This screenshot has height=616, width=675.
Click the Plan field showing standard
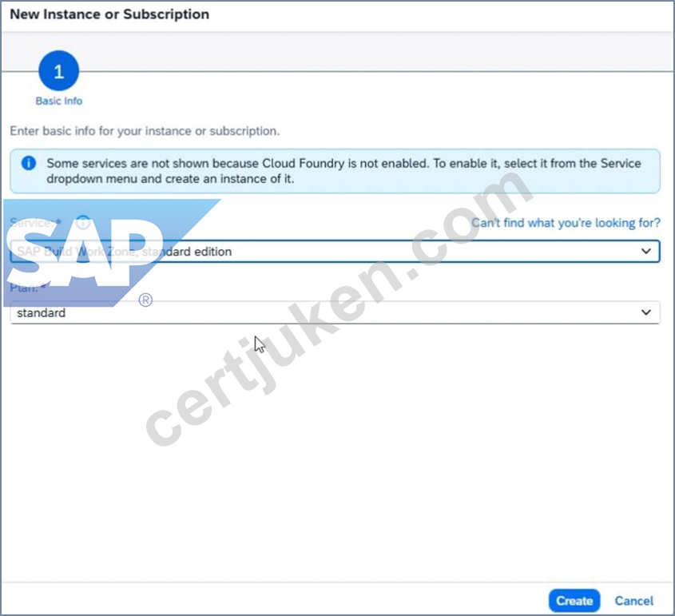tap(335, 312)
